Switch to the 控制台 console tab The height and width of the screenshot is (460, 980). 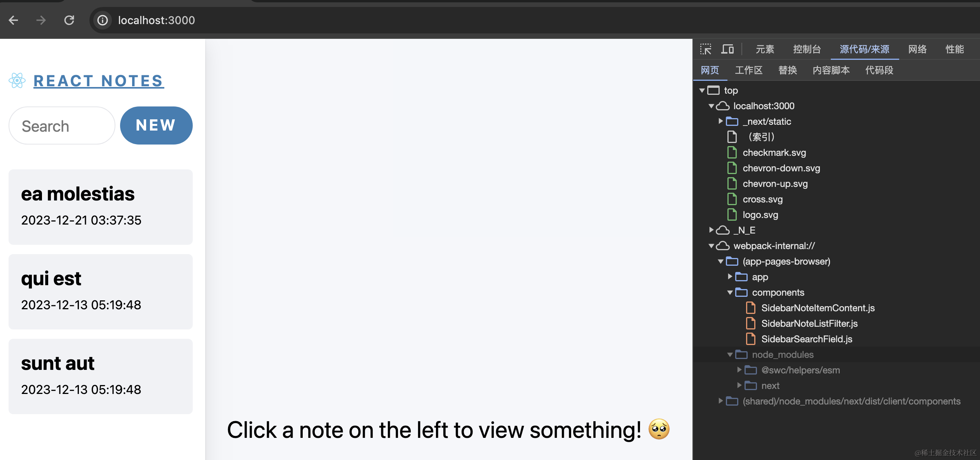807,49
